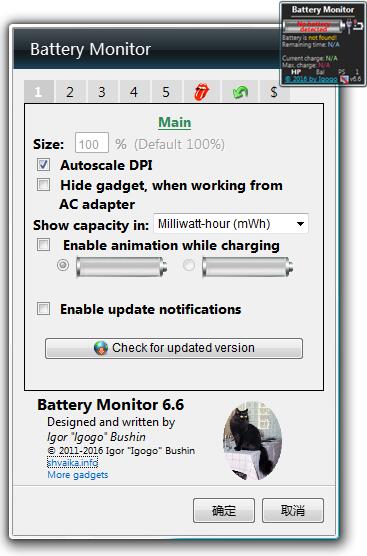Click second battery style image

pyautogui.click(x=248, y=267)
